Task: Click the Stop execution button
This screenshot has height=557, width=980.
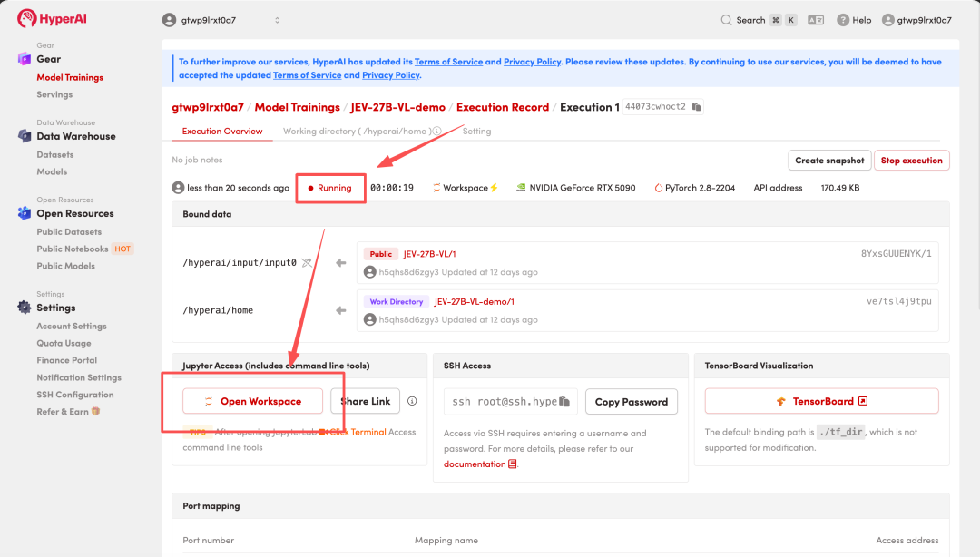Action: click(x=911, y=160)
